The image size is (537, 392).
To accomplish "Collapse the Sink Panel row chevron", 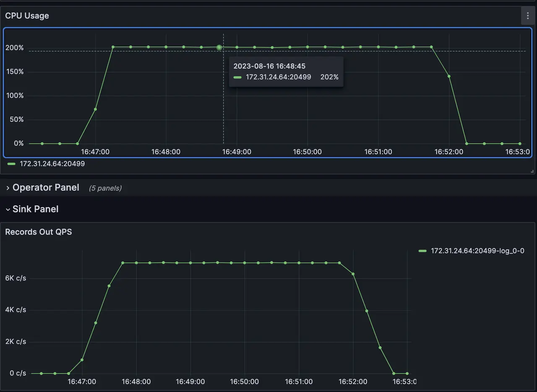I will click(8, 210).
